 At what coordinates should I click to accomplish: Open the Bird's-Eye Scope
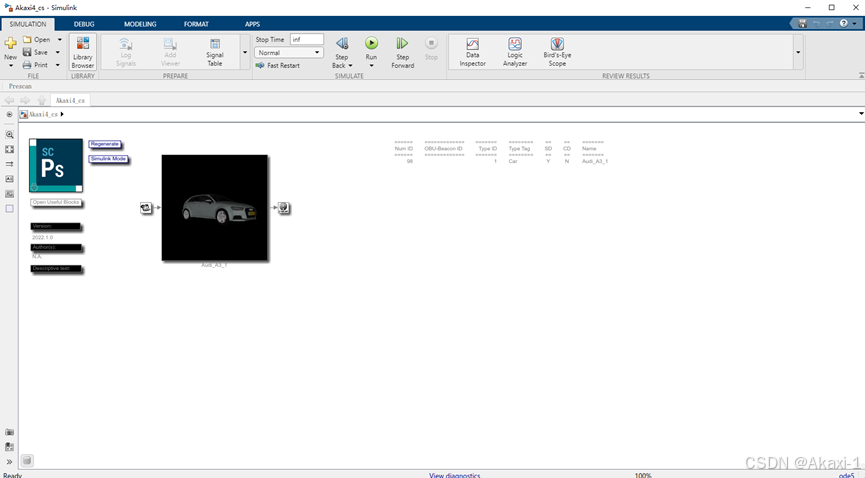557,52
